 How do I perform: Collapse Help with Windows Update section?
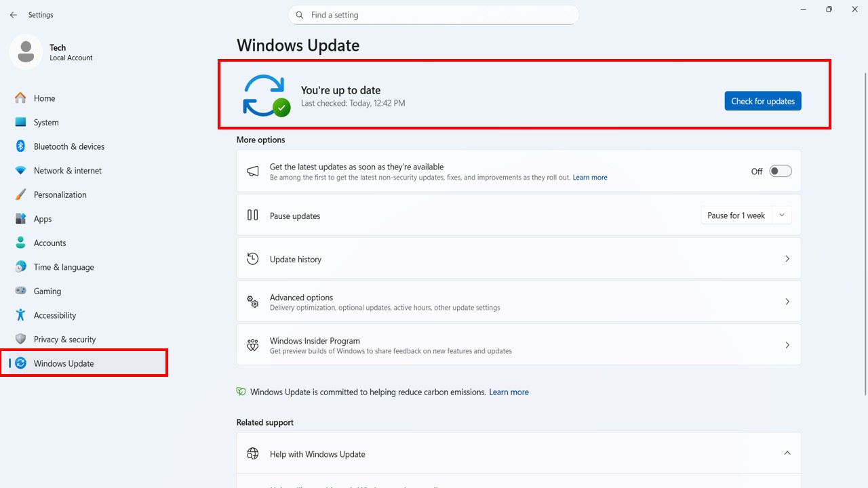point(787,453)
